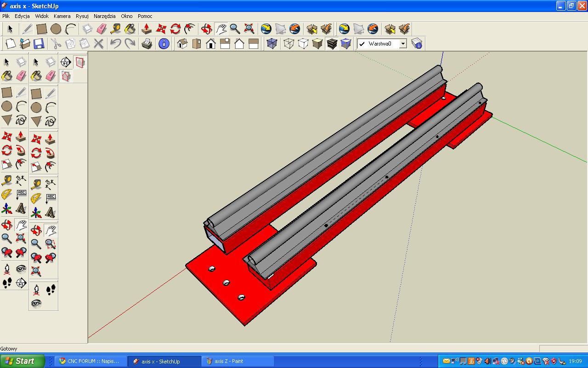Activate the Orbit tool in the top toolbar
Screen dimensions: 588x368
207,29
